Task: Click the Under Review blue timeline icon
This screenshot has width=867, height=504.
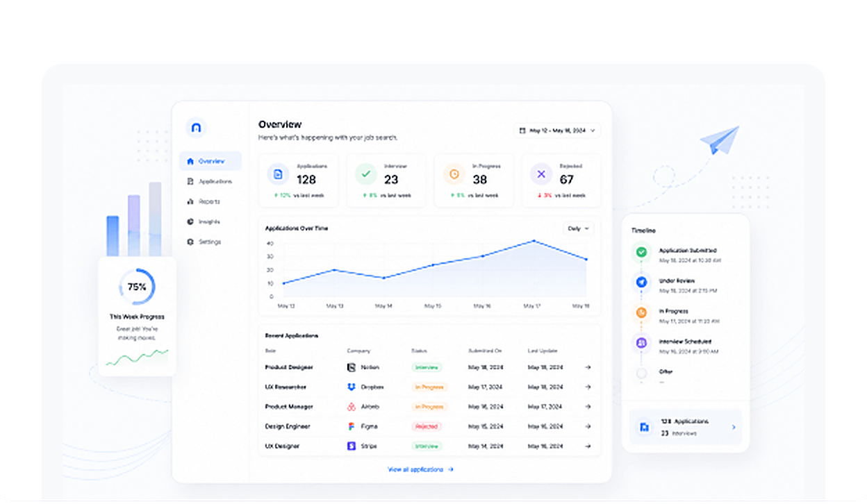Action: click(x=641, y=283)
